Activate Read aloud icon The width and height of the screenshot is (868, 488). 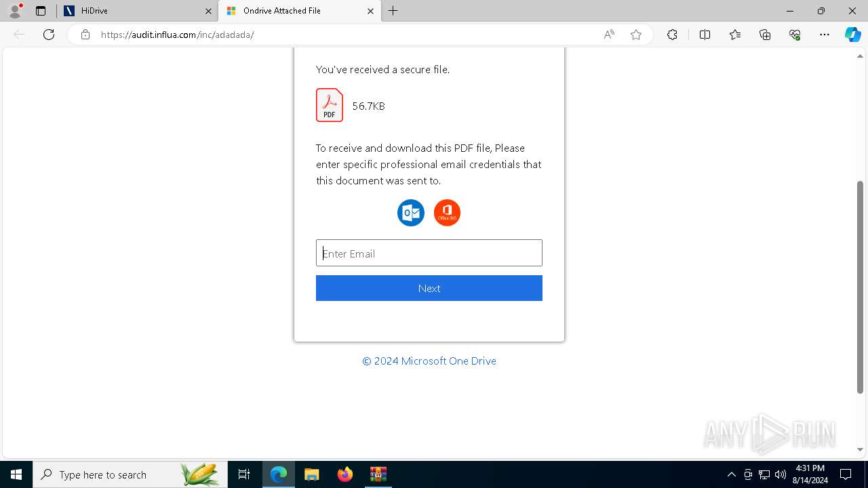[x=609, y=35]
